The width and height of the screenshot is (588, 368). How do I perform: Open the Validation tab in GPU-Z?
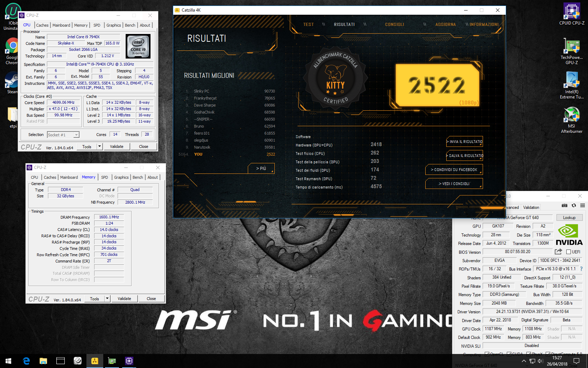(531, 207)
